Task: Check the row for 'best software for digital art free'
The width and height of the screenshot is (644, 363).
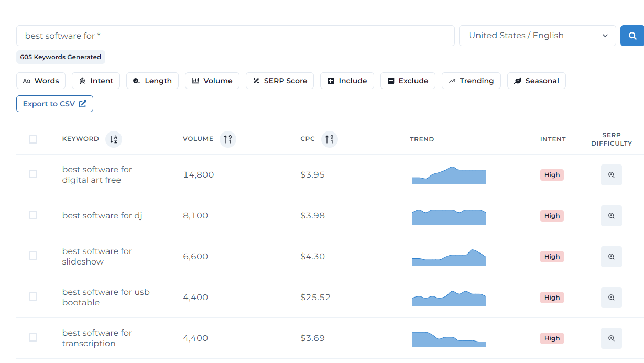Action: click(x=33, y=174)
